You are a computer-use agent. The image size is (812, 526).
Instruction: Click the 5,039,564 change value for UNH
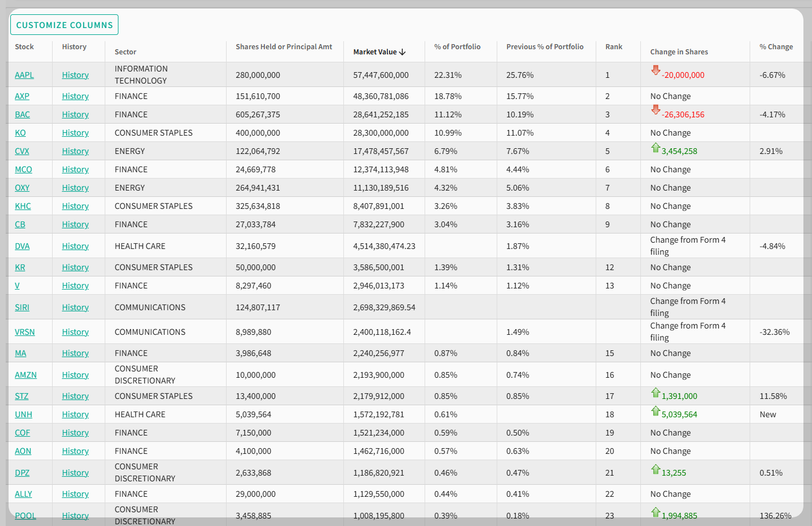tap(680, 414)
